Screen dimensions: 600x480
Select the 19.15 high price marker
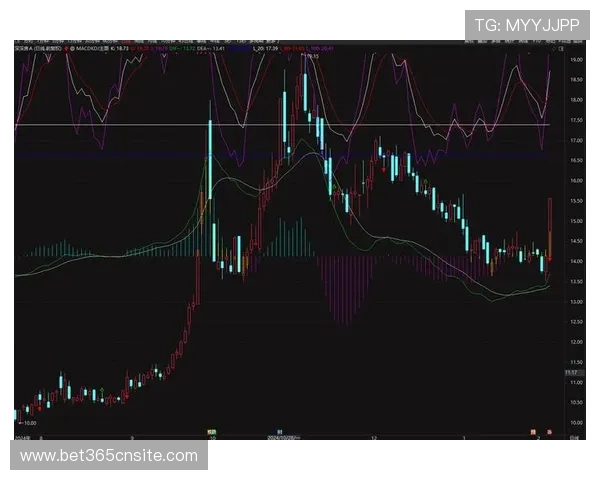[311, 57]
